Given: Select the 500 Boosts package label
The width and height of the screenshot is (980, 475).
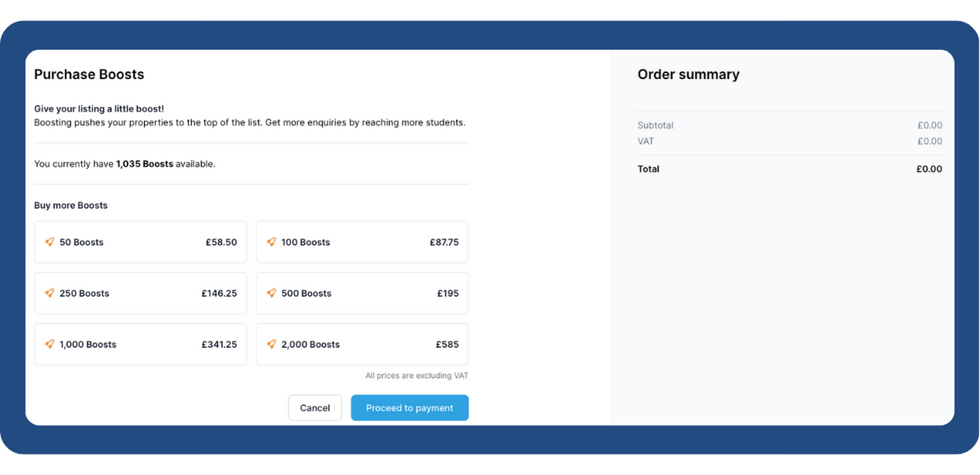Looking at the screenshot, I should (307, 294).
